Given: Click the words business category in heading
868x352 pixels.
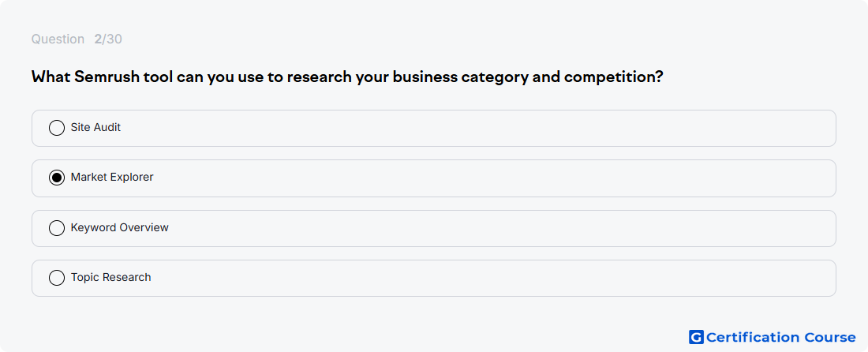Looking at the screenshot, I should 461,77.
